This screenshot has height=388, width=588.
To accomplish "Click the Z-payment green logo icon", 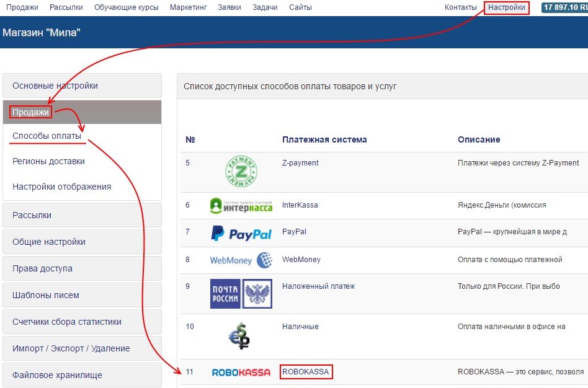I will (241, 172).
